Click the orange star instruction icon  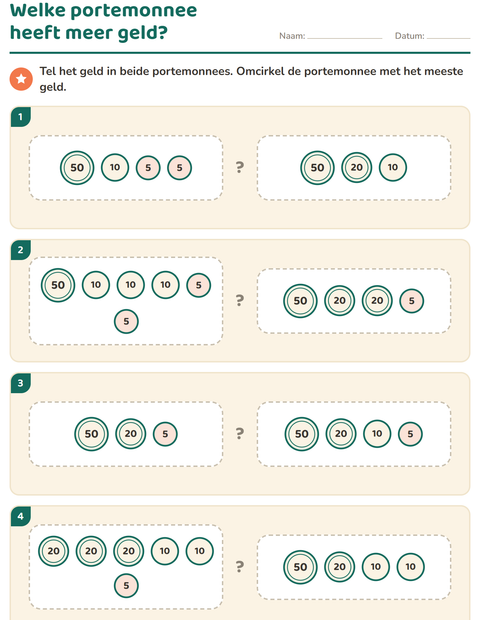coord(21,79)
